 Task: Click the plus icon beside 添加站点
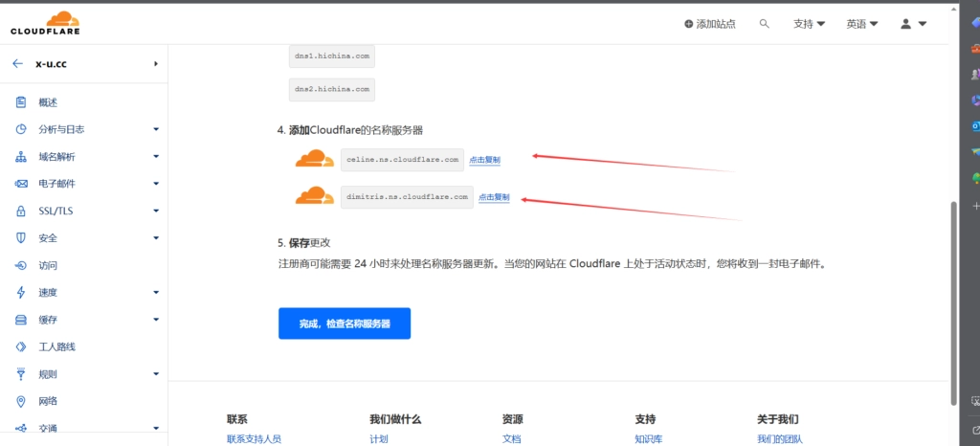pos(689,24)
